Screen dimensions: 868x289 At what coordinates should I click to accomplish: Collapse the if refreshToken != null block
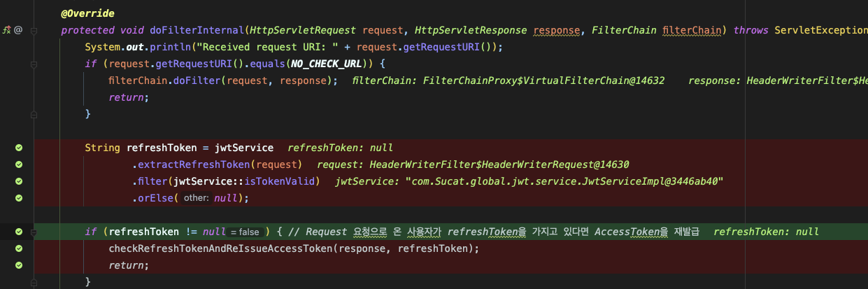click(x=33, y=232)
